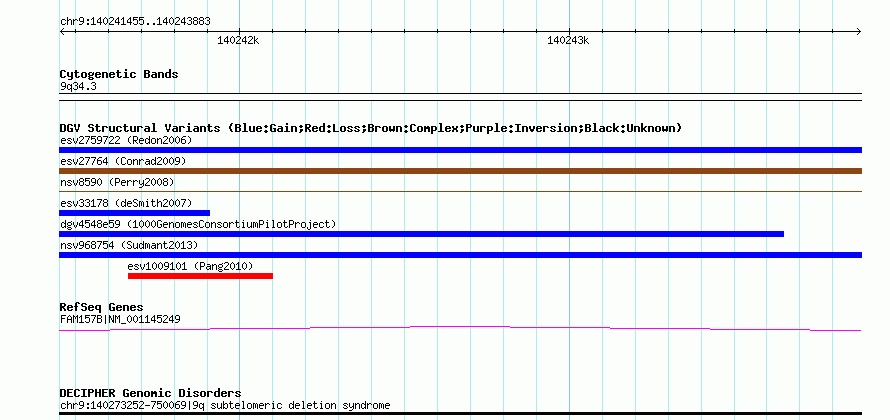
Task: Click the esv2759722 (Redon2006) label
Action: click(x=126, y=140)
